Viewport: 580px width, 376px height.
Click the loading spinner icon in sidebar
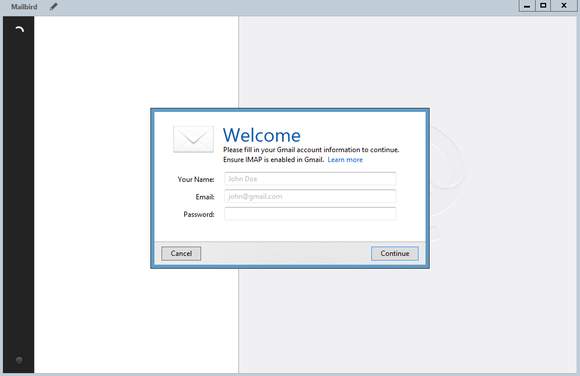pos(20,29)
